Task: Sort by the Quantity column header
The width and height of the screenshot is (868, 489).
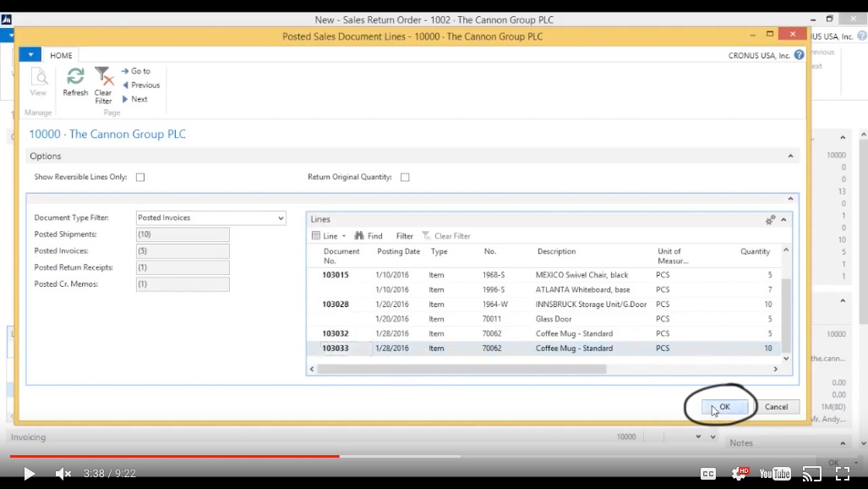Action: 755,252
